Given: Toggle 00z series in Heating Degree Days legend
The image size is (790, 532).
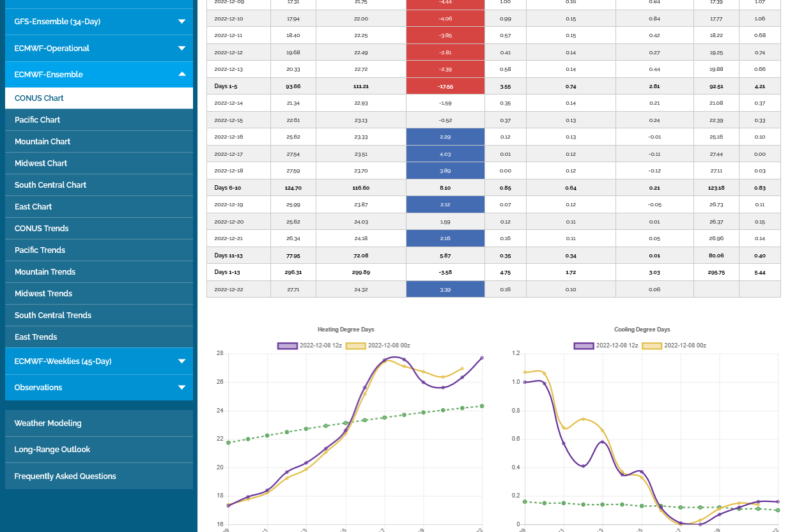Looking at the screenshot, I should click(x=378, y=346).
